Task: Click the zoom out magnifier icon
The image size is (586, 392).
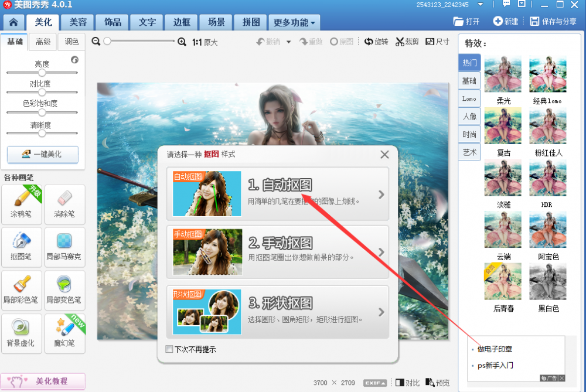Action: pyautogui.click(x=96, y=42)
